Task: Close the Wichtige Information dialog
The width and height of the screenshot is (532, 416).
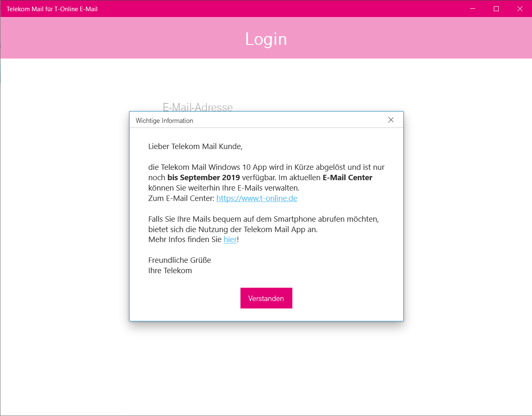Action: tap(391, 120)
